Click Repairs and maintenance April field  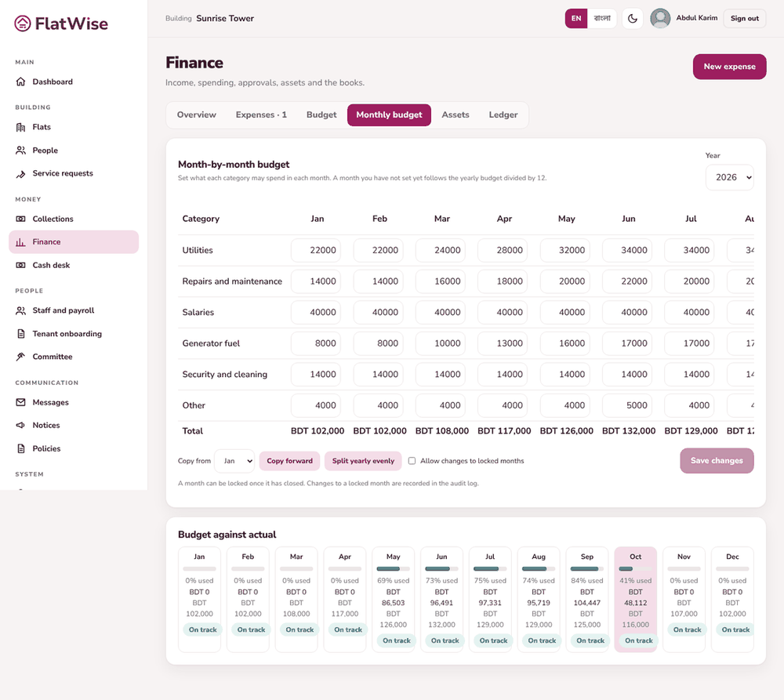coord(503,281)
